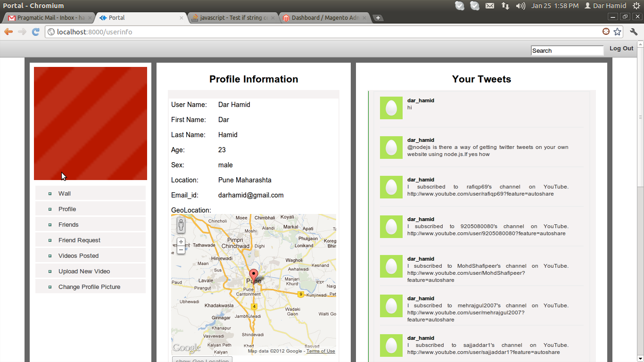Click the red location pin on Pune

(254, 276)
